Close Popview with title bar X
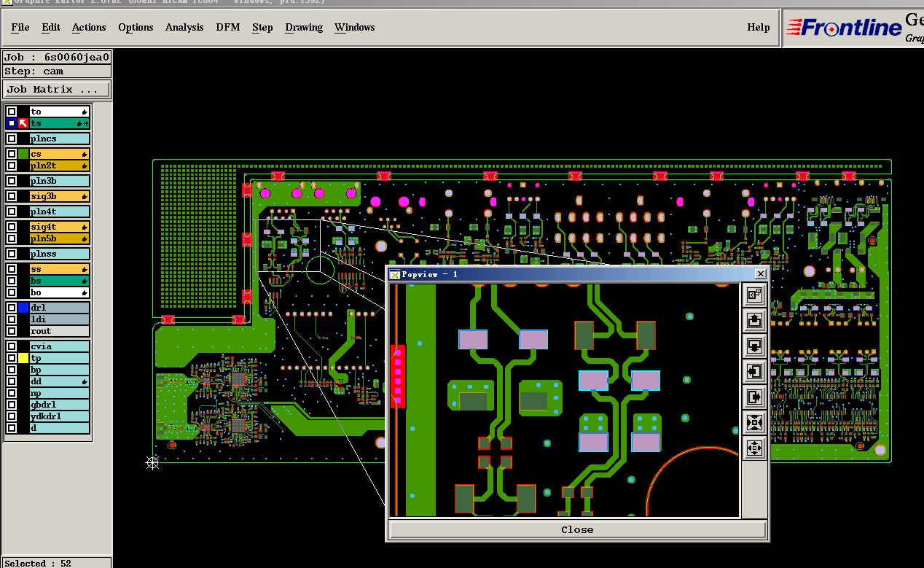The width and height of the screenshot is (924, 568). (761, 274)
